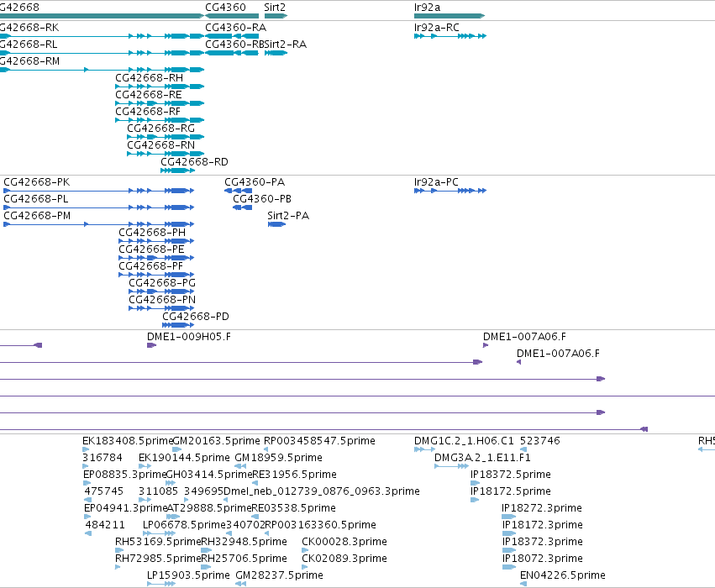
Task: Select the Ir92a gene feature bar
Action: point(450,16)
